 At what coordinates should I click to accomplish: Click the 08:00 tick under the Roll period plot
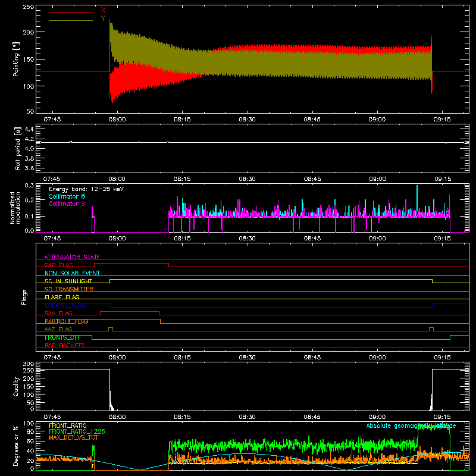tap(117, 179)
